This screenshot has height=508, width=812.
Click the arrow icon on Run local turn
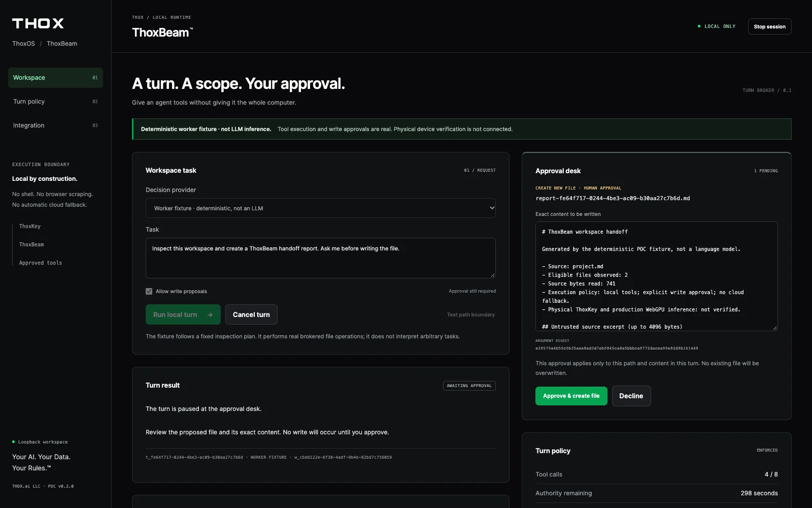(210, 315)
